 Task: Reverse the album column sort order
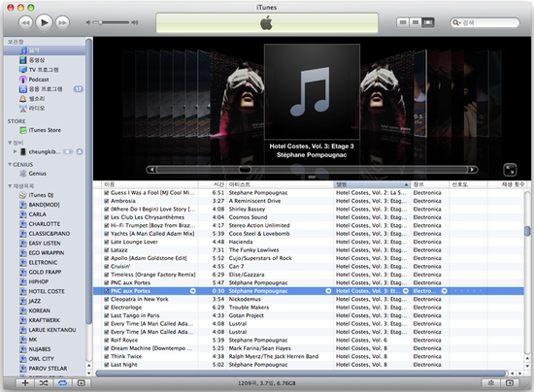click(372, 184)
